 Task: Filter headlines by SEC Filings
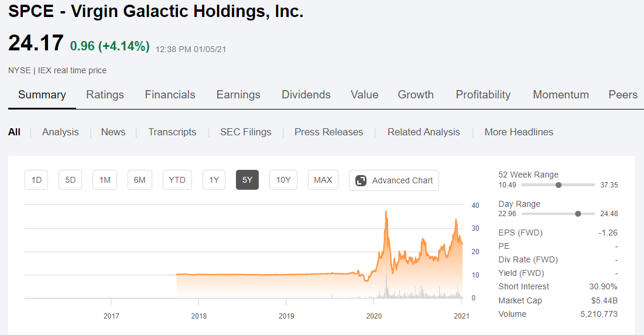pyautogui.click(x=246, y=132)
